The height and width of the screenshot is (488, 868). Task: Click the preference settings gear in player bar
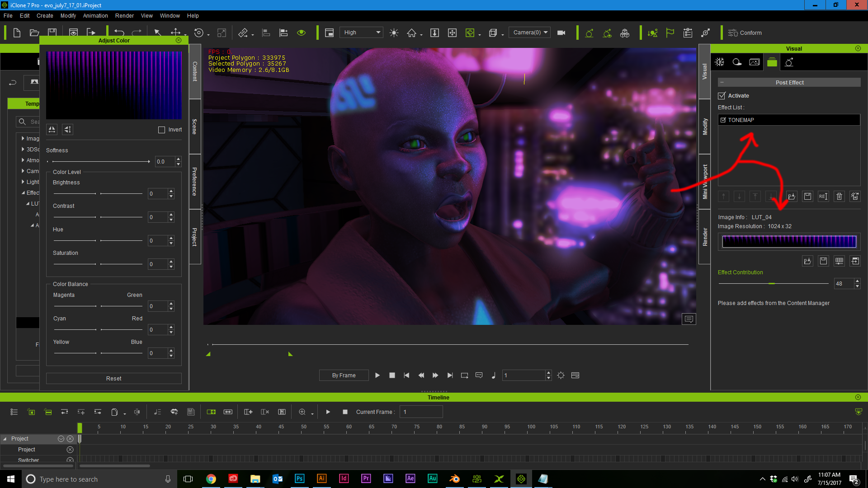[x=561, y=375]
